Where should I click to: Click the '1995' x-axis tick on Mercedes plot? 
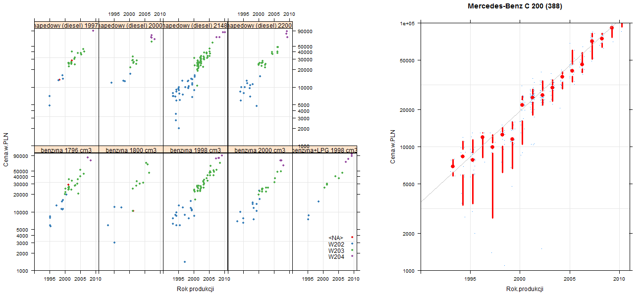pyautogui.click(x=471, y=280)
